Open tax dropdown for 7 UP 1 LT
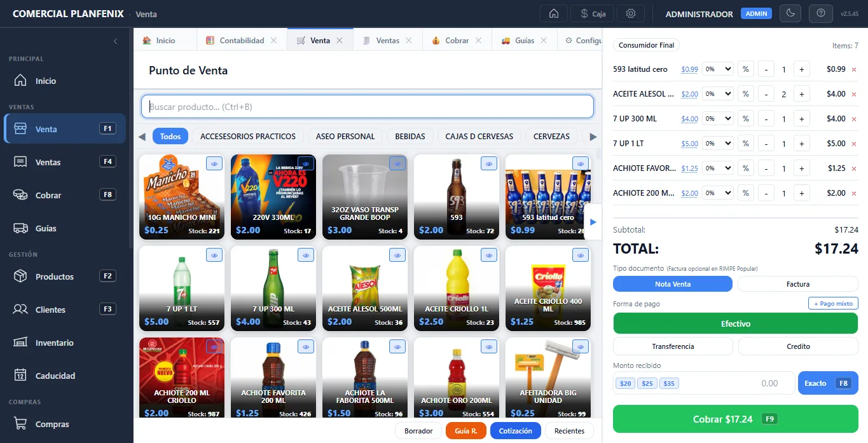This screenshot has width=868, height=443. click(x=718, y=144)
